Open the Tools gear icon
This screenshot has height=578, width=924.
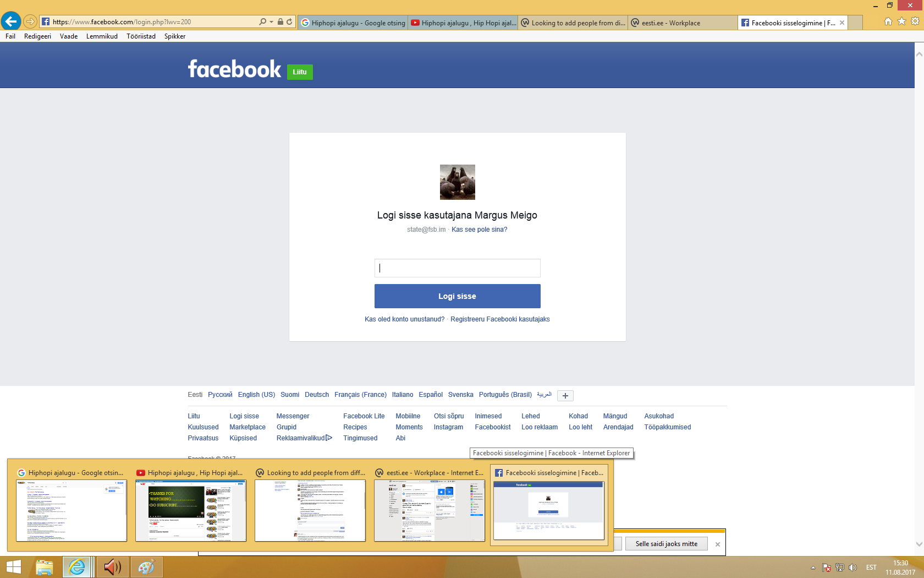915,21
